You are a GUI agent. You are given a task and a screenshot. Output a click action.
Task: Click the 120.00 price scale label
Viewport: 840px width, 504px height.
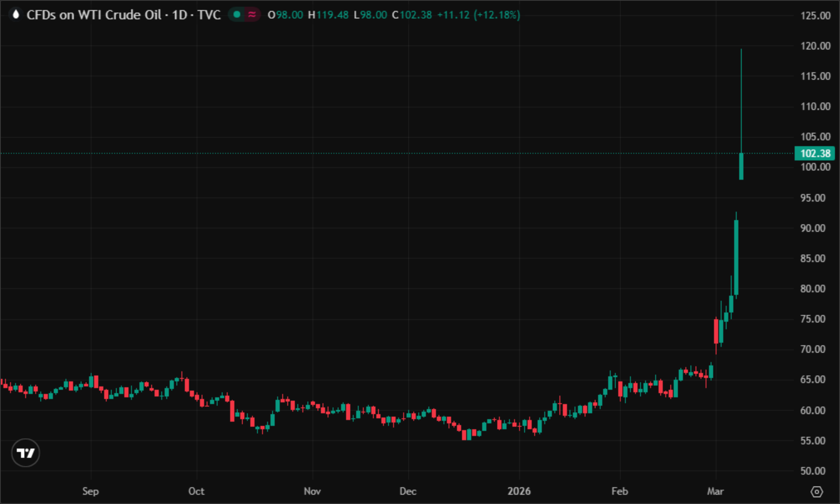click(x=815, y=46)
